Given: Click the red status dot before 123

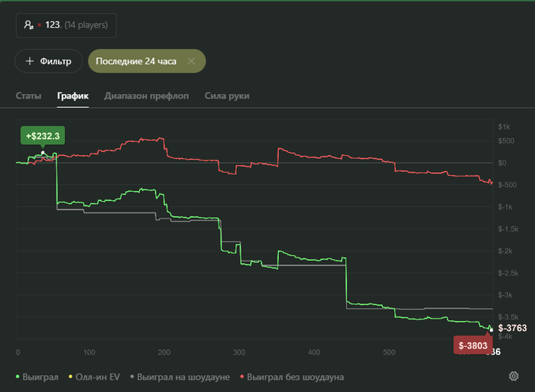Looking at the screenshot, I should (40, 25).
